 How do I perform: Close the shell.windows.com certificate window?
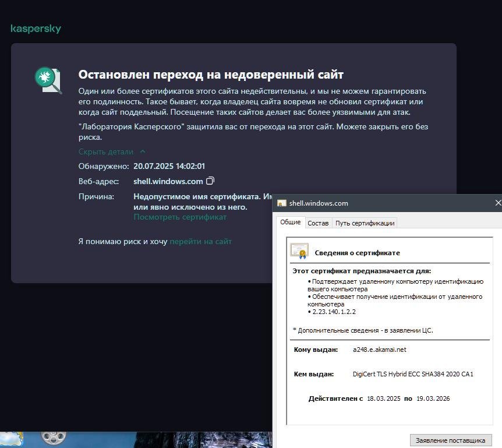pos(498,203)
